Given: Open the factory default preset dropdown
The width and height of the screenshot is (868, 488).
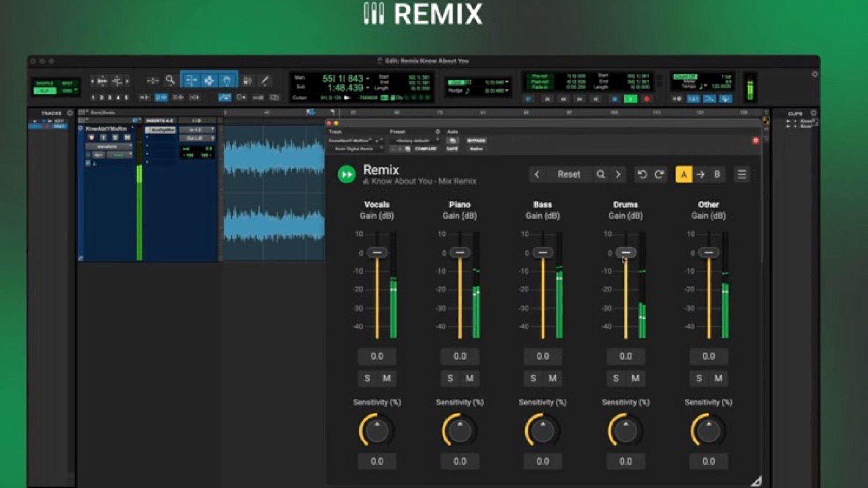Looking at the screenshot, I should tap(415, 141).
